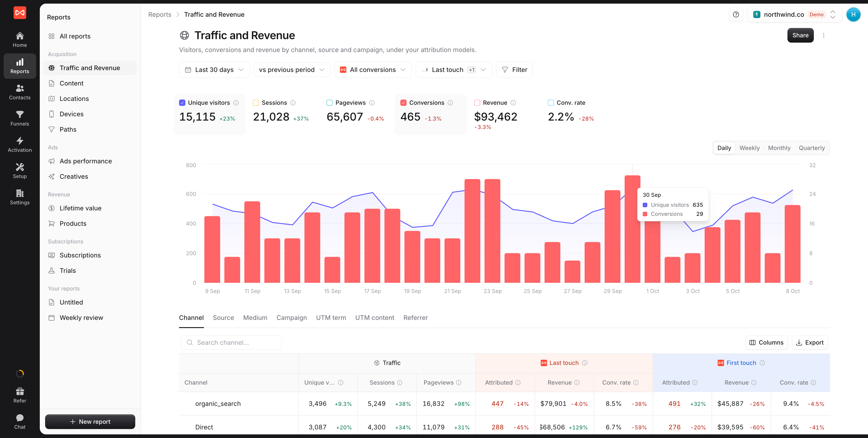This screenshot has height=438, width=868.
Task: Click the New report button
Action: pyautogui.click(x=90, y=421)
